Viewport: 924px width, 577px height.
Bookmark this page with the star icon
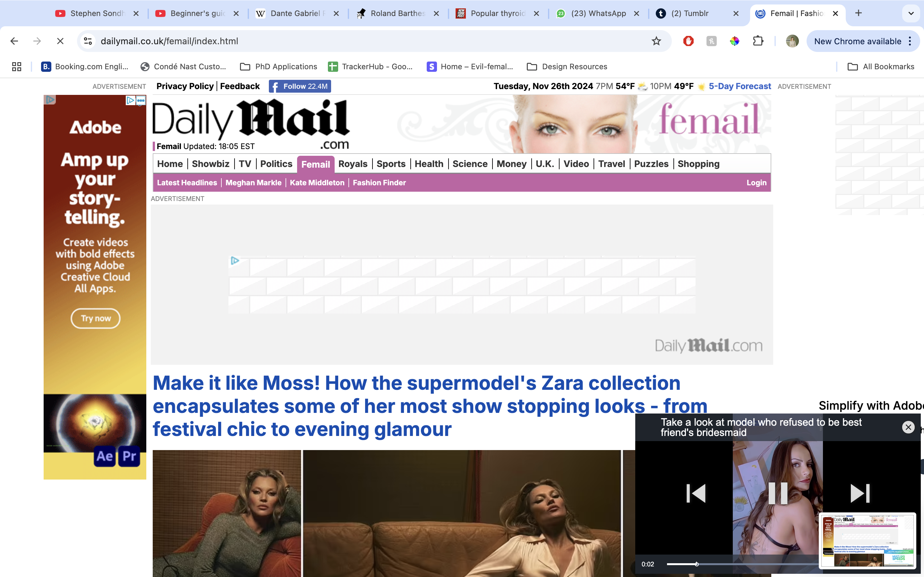[656, 41]
